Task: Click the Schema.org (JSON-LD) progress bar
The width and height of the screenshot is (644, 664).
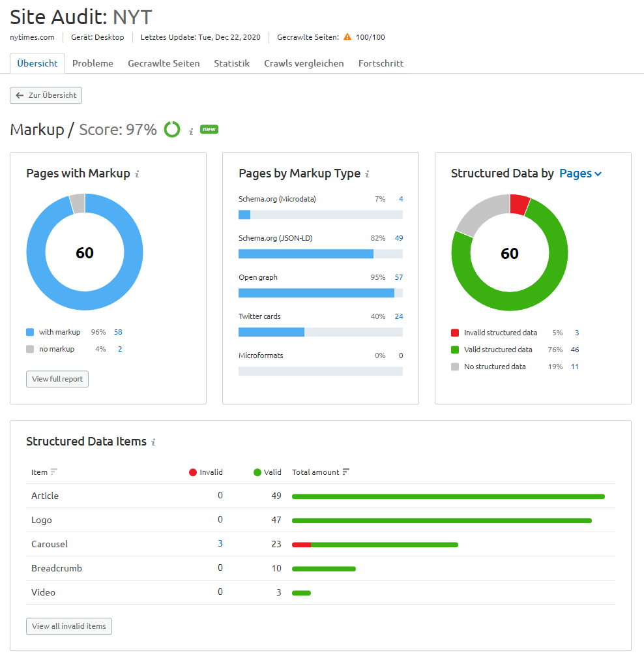Action: (x=321, y=254)
